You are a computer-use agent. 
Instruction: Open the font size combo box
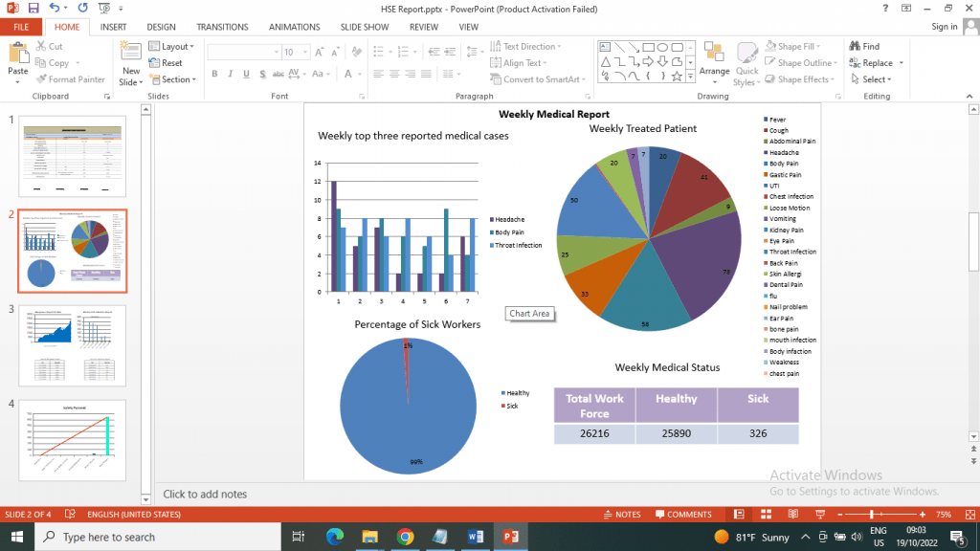pos(296,52)
